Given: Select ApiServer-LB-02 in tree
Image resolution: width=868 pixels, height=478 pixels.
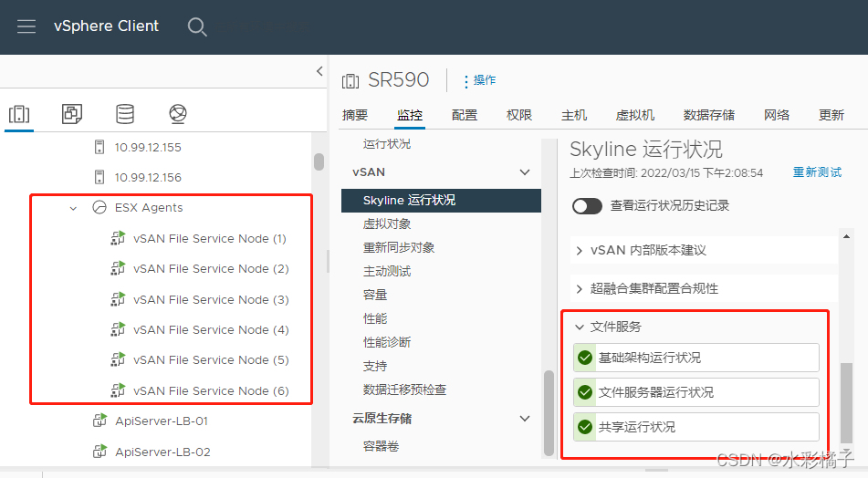Looking at the screenshot, I should (162, 452).
